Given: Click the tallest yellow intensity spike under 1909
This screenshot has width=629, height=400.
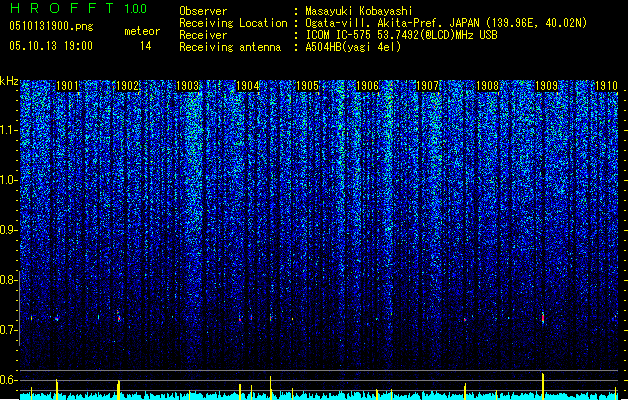Looking at the screenshot, I should click(x=543, y=386).
